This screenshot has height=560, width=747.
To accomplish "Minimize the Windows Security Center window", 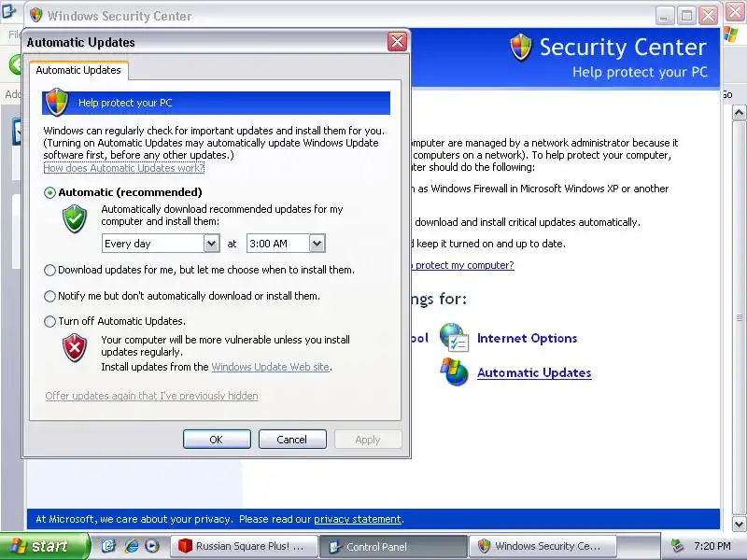I will coord(664,16).
